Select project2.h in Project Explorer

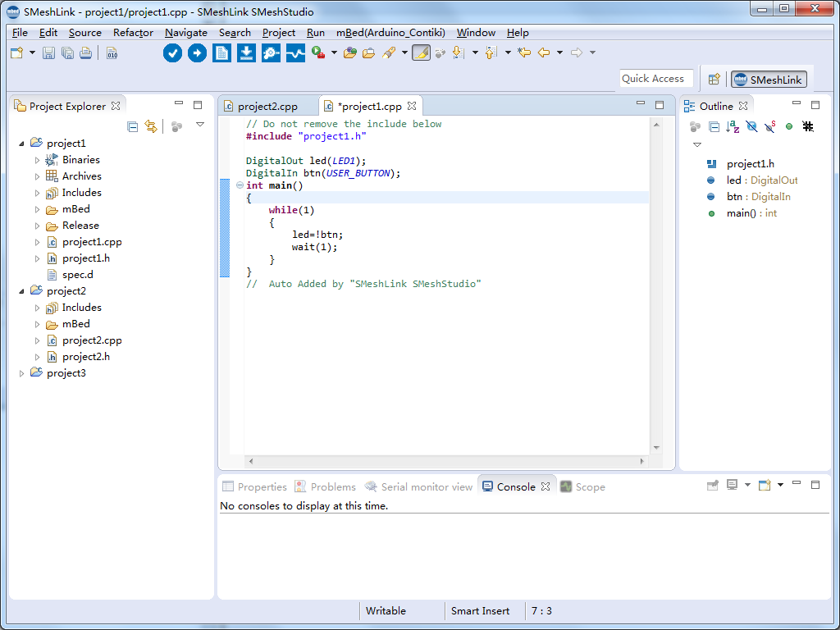[85, 357]
